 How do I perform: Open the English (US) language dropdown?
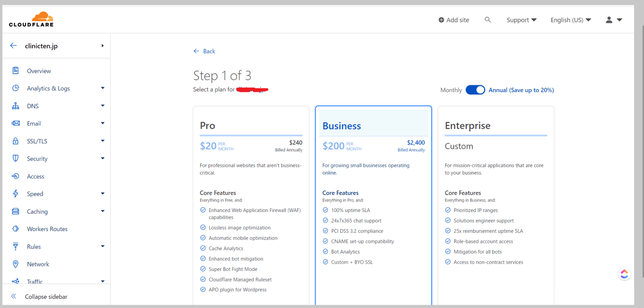(571, 20)
